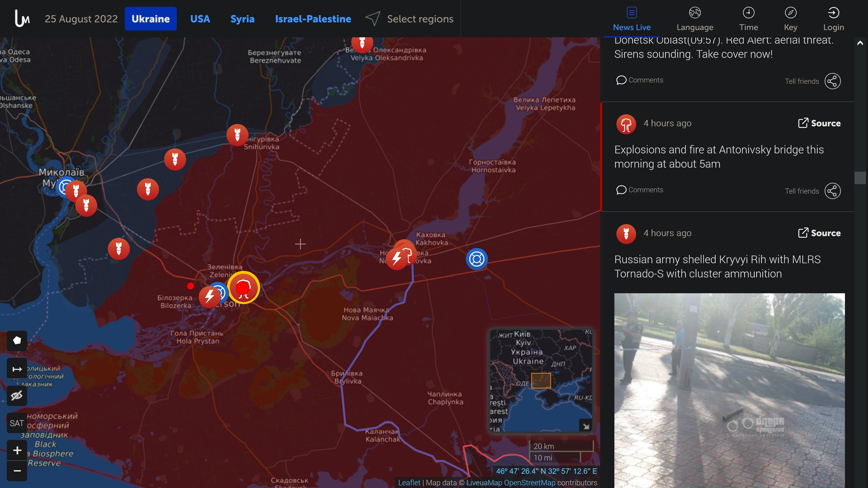
Task: Click the lower bomb marker south of Mykolaiv
Action: [86, 205]
